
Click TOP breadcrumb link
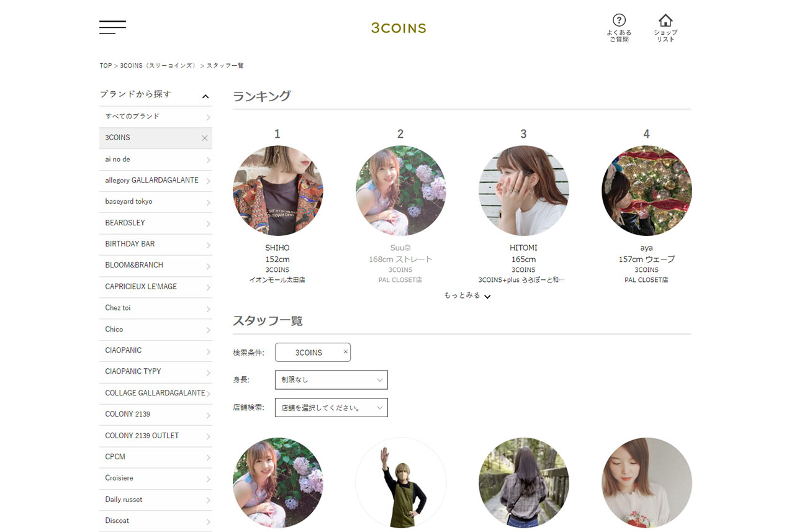(x=106, y=66)
